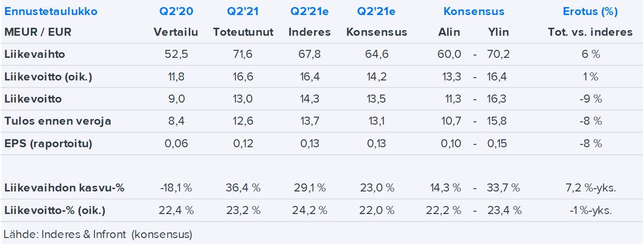Click the Erotus (%) column header
The width and height of the screenshot is (644, 246).
coord(590,11)
